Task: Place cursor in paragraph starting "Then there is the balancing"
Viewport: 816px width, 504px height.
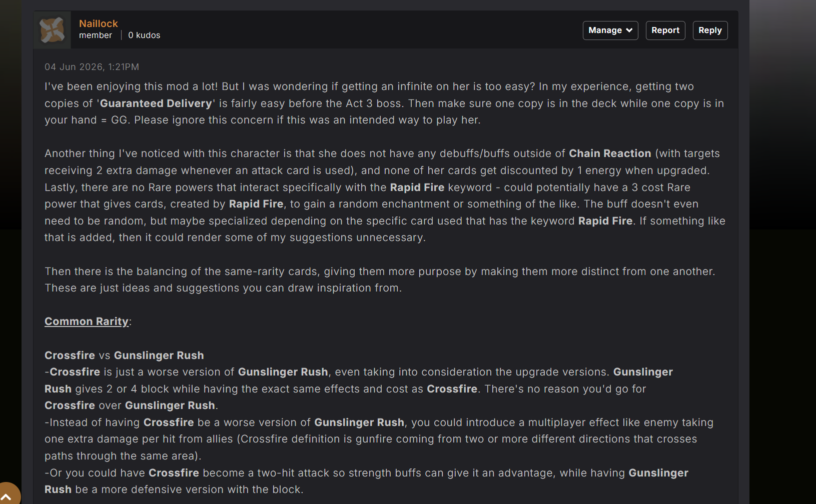Action: point(380,280)
